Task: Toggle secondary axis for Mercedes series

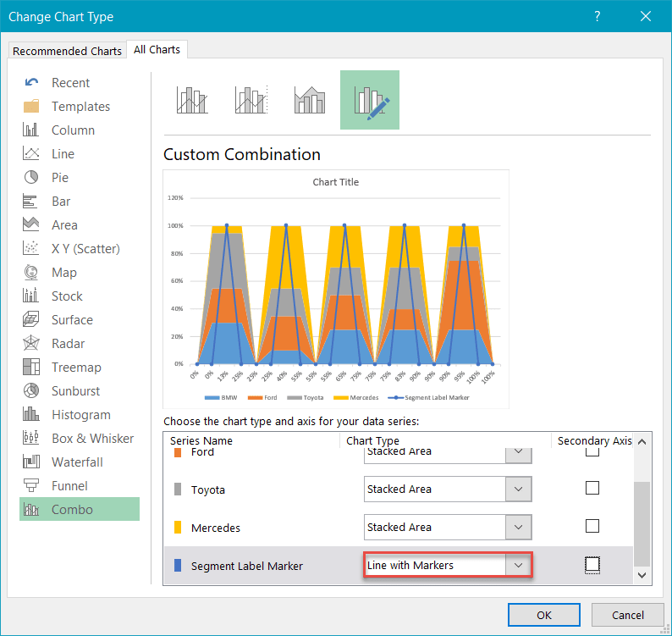Action: (x=592, y=527)
